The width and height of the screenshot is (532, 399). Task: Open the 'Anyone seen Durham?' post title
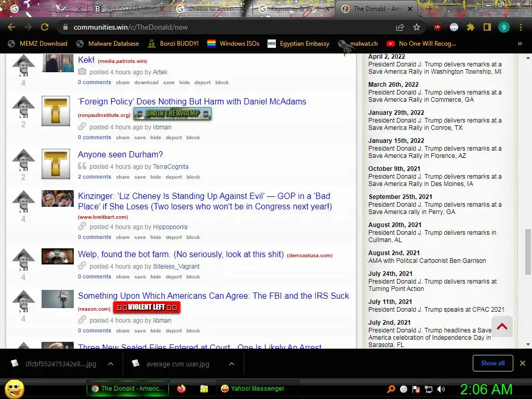(121, 154)
